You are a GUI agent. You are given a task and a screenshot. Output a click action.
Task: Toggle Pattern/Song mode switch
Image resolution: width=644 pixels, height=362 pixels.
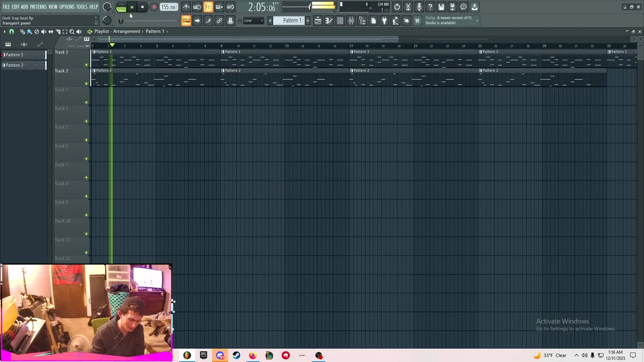click(x=121, y=7)
